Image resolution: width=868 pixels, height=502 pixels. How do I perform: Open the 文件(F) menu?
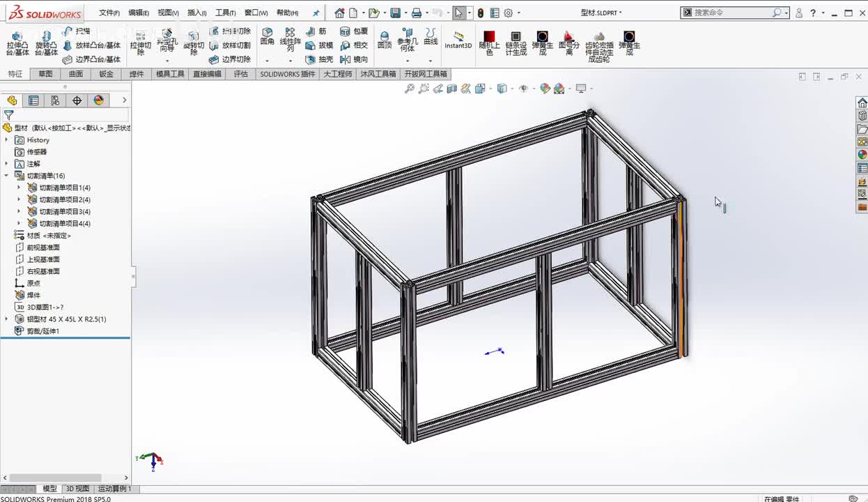point(109,13)
